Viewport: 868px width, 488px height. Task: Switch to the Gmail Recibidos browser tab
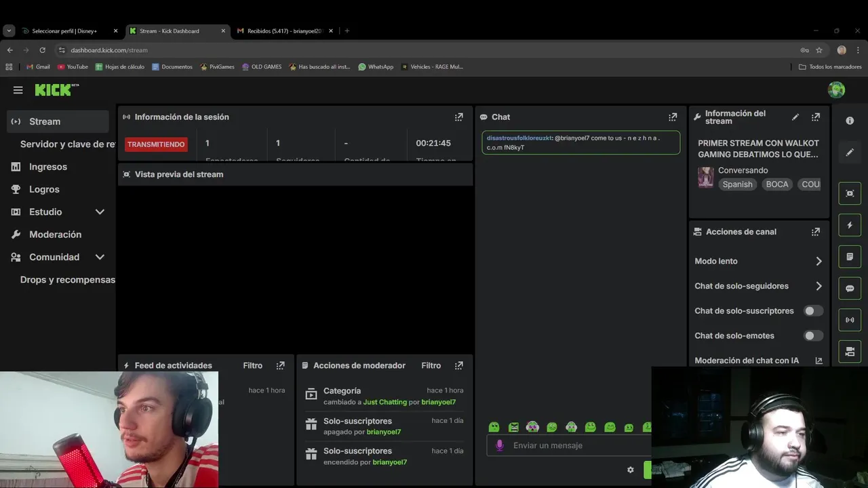coord(285,30)
